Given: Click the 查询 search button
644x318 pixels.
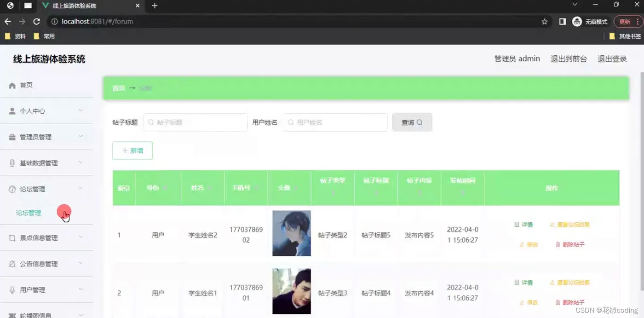Looking at the screenshot, I should tap(412, 122).
